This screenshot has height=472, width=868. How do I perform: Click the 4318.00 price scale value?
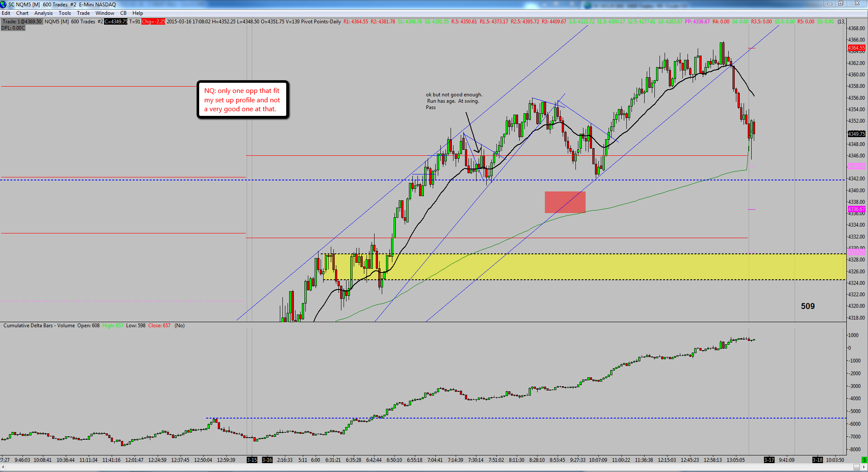(856, 317)
